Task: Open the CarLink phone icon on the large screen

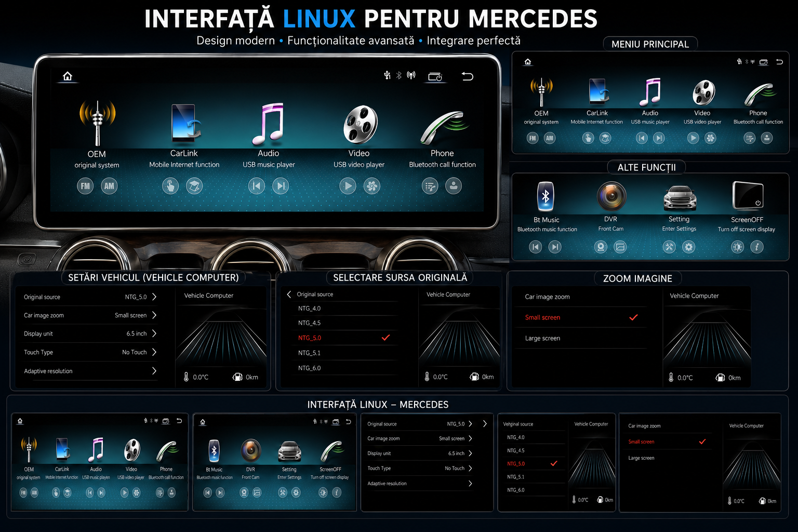Action: click(x=185, y=124)
